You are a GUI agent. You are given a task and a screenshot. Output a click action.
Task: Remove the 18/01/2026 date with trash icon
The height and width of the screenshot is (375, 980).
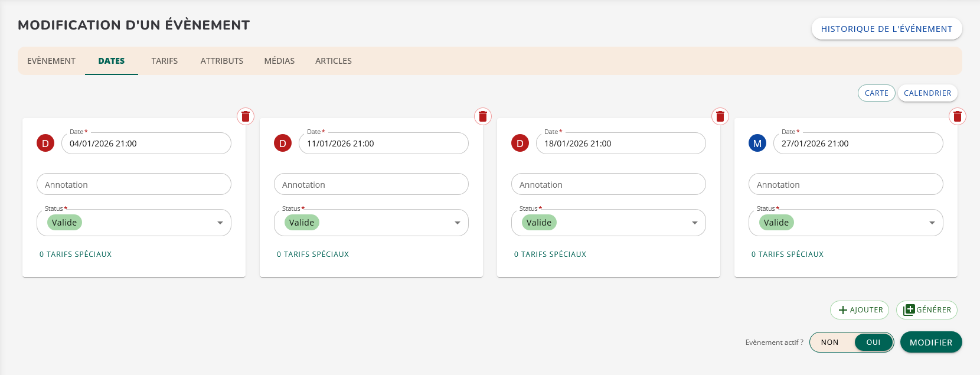coord(720,116)
